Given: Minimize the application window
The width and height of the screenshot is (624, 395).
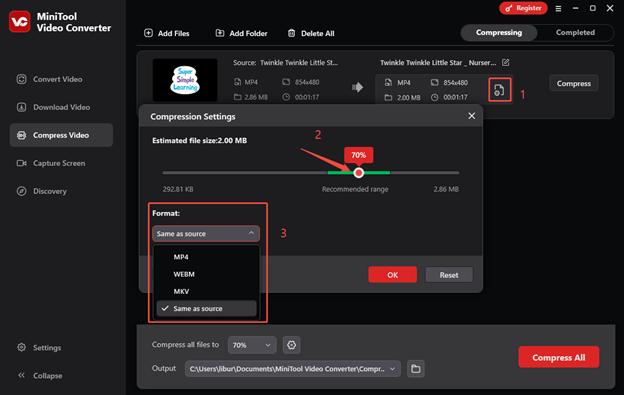Looking at the screenshot, I should (575, 8).
